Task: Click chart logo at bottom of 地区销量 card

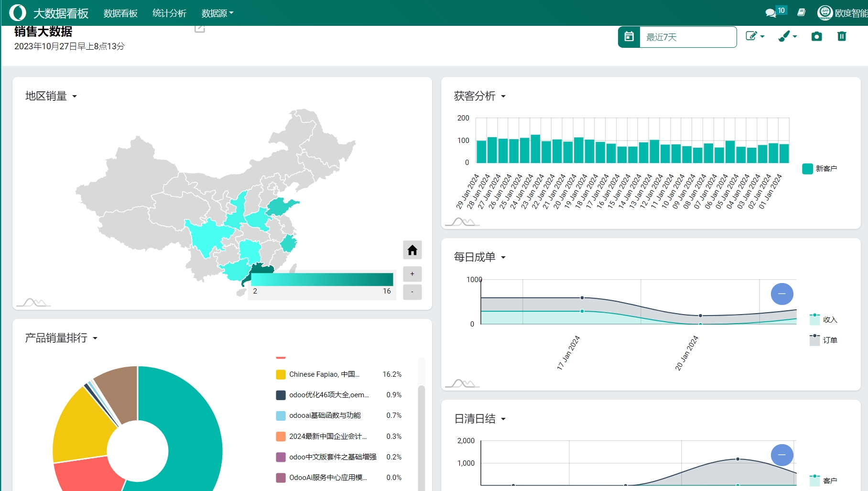Action: tap(33, 303)
